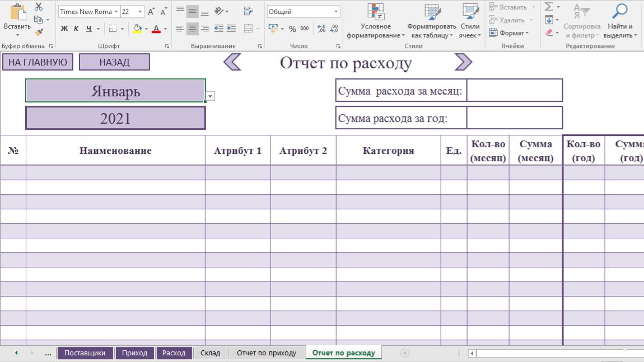Image resolution: width=644 pixels, height=362 pixels.
Task: Click the Fill down icon
Action: coord(549,20)
